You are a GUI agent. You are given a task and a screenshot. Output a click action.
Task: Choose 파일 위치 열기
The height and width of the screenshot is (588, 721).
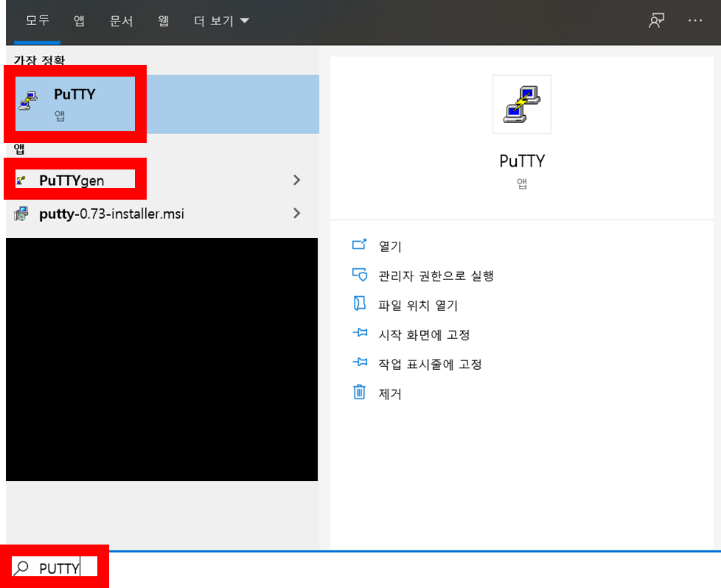(418, 305)
